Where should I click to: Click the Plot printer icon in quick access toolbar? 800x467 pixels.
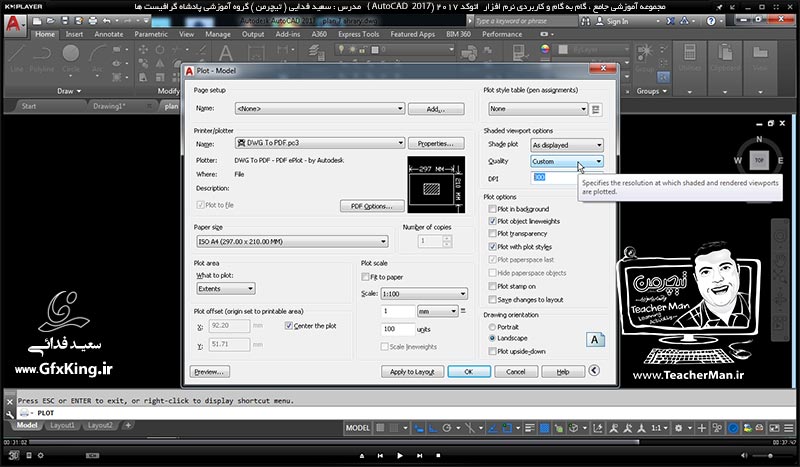92,21
